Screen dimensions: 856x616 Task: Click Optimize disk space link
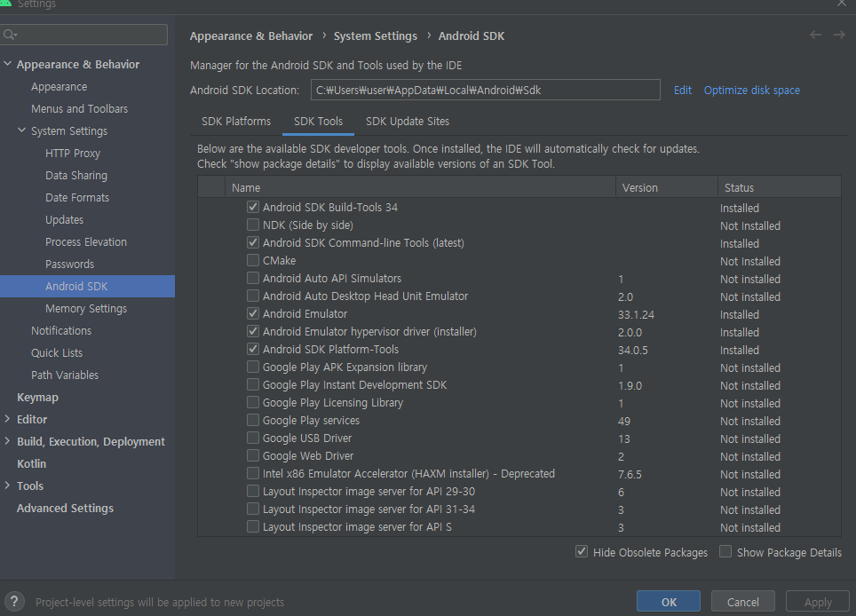click(751, 90)
